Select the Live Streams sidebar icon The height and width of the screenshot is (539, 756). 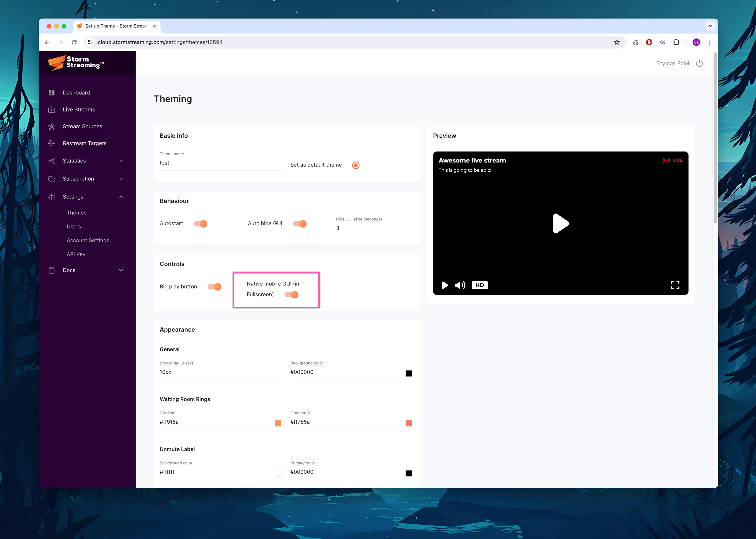click(52, 109)
